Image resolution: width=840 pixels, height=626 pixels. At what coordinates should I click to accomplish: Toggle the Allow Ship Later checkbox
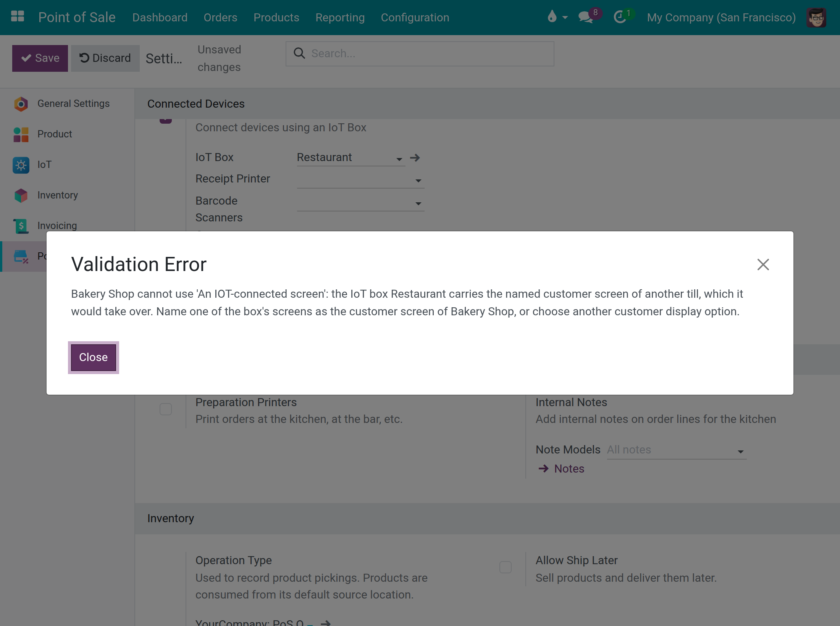pos(506,567)
